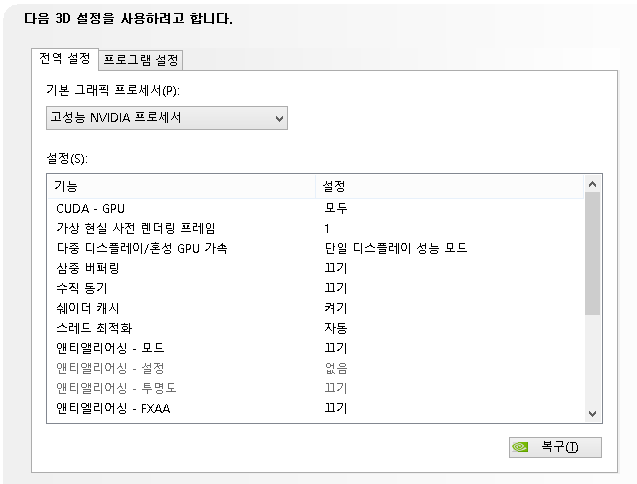
Task: Choose the 앤티앨리어싱 - 모드 row
Action: tap(110, 348)
